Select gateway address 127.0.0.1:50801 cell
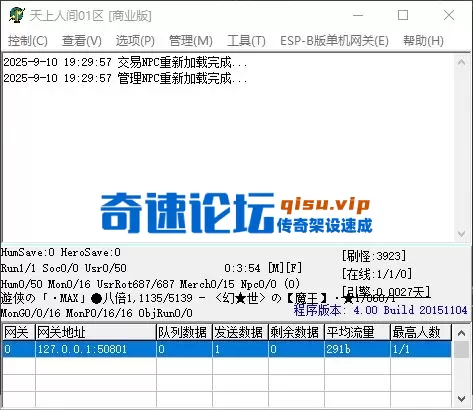Screen dimensions: 473x410 click(96, 349)
